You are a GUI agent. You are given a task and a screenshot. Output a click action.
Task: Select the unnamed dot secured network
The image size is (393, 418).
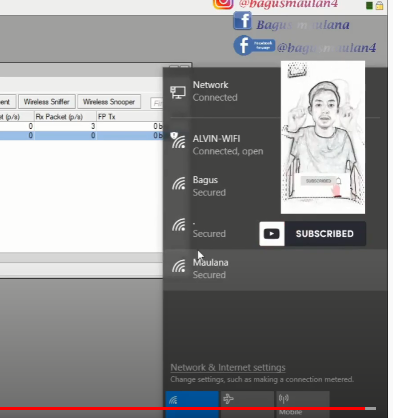point(275,228)
